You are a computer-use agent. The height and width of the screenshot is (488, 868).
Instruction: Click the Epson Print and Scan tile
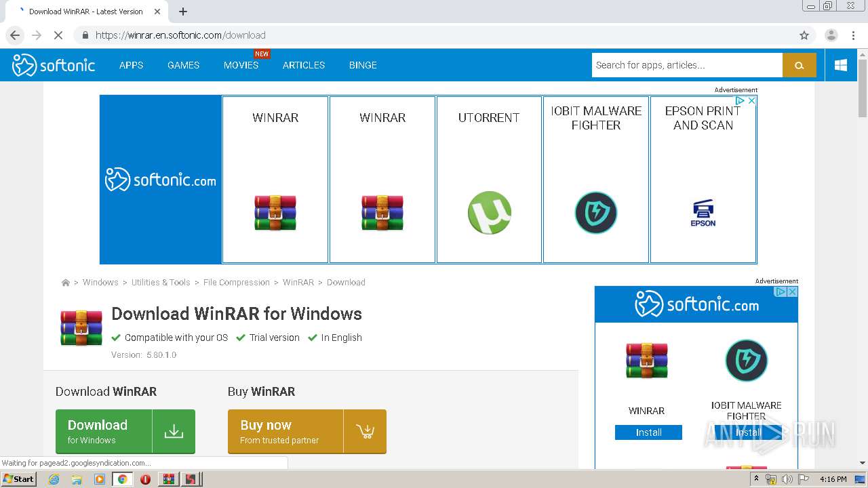click(x=703, y=180)
